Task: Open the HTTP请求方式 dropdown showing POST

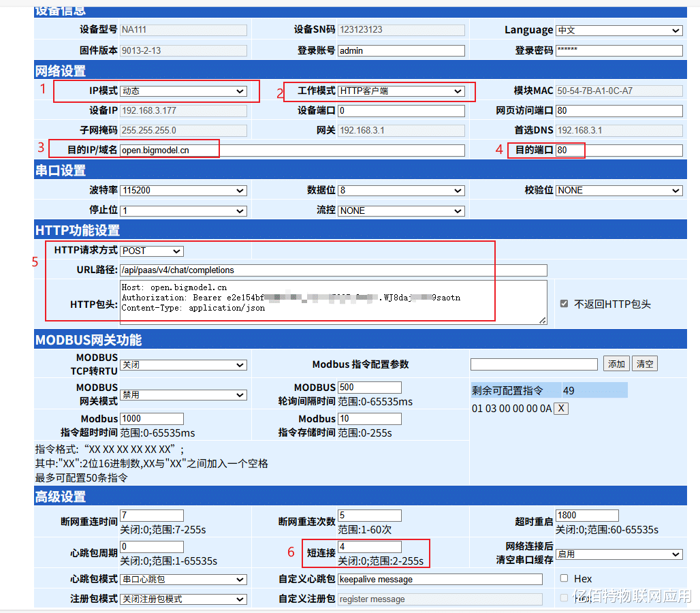Action: pos(151,251)
